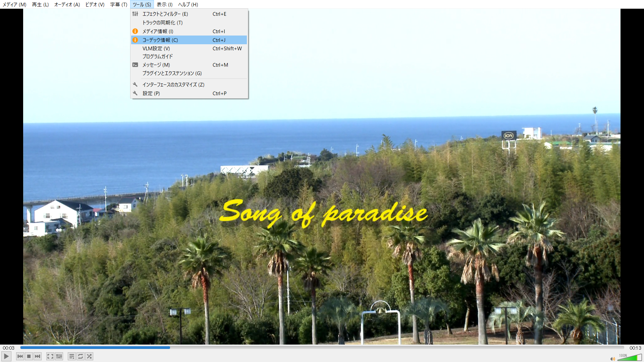Choose メッセージ (M) from tools menu
The width and height of the screenshot is (644, 362).
tap(156, 65)
